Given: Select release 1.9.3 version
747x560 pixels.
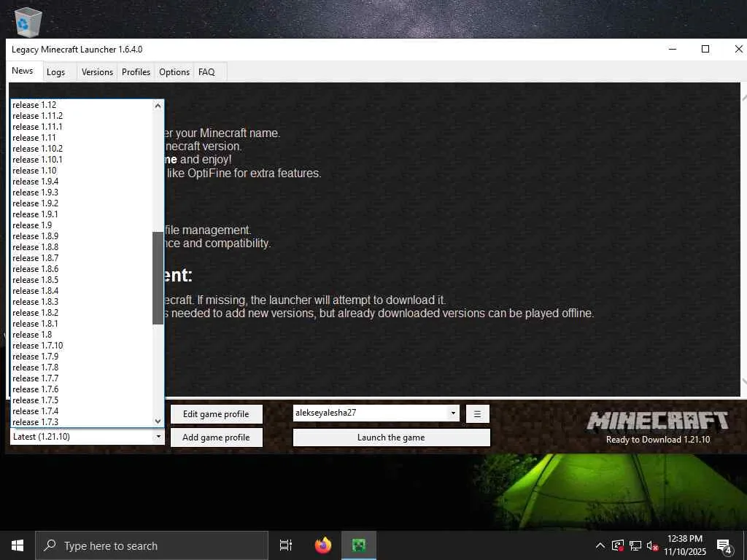Looking at the screenshot, I should point(82,192).
